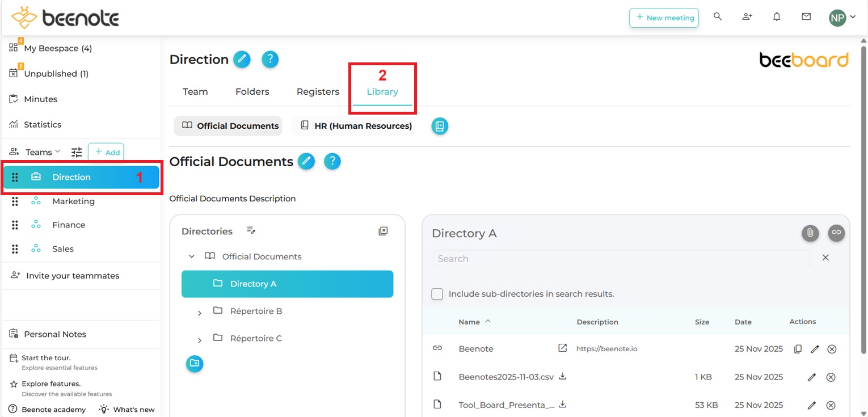Open the notifications bell
The height and width of the screenshot is (417, 868).
[777, 17]
